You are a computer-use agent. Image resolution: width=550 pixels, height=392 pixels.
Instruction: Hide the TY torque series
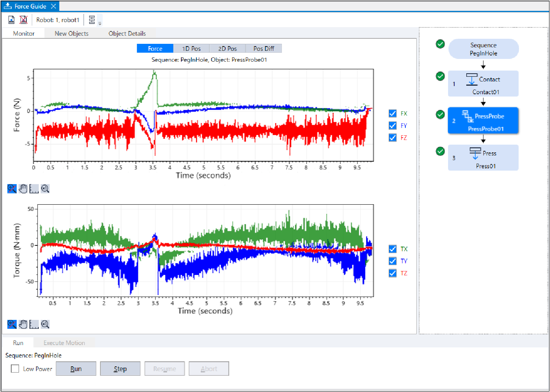393,261
